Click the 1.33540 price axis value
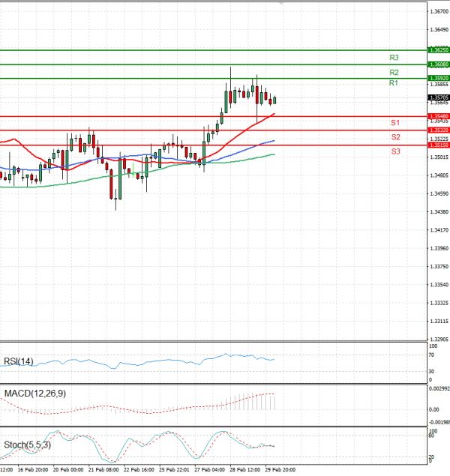 tap(439, 285)
